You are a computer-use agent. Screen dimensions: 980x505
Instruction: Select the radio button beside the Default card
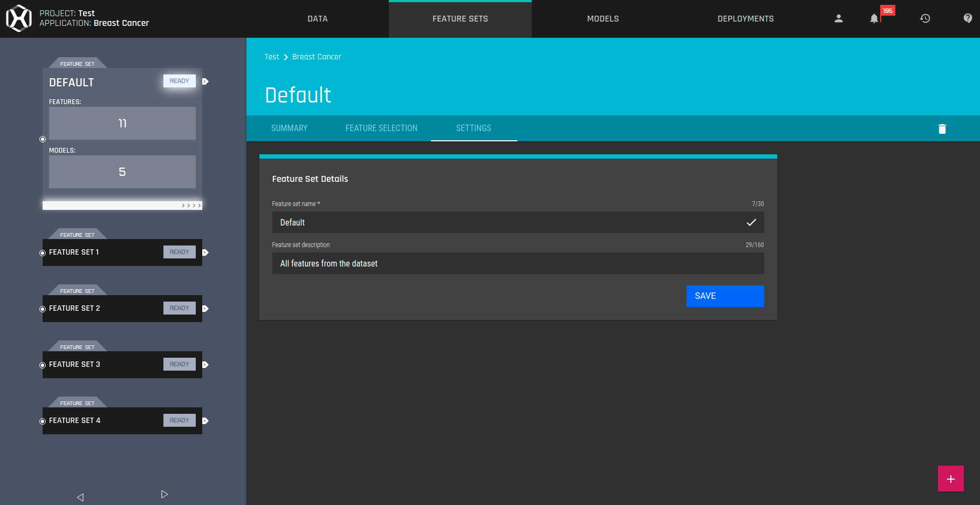(x=42, y=139)
